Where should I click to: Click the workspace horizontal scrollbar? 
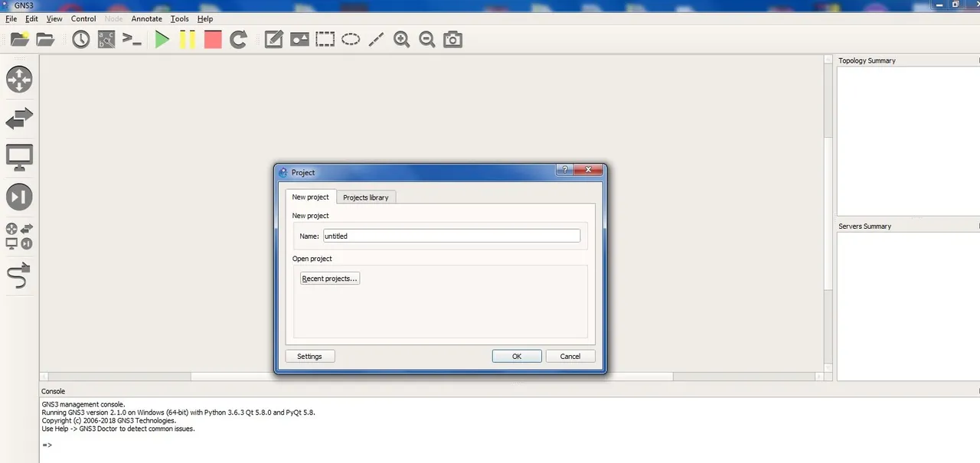click(x=431, y=377)
